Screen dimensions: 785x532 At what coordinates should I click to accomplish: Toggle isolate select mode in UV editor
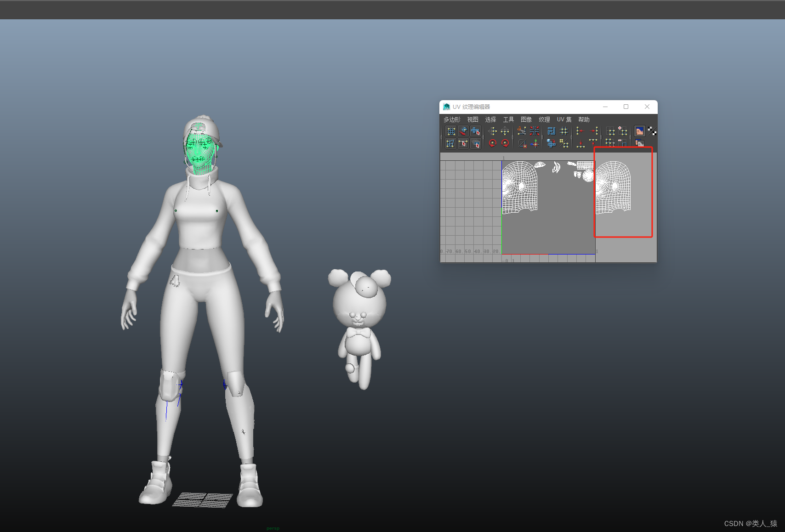(x=611, y=131)
